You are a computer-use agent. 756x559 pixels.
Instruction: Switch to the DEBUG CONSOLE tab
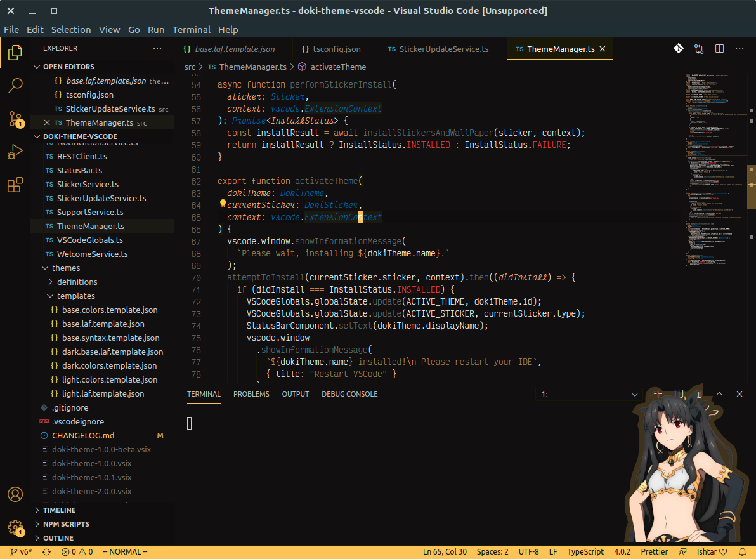tap(349, 394)
